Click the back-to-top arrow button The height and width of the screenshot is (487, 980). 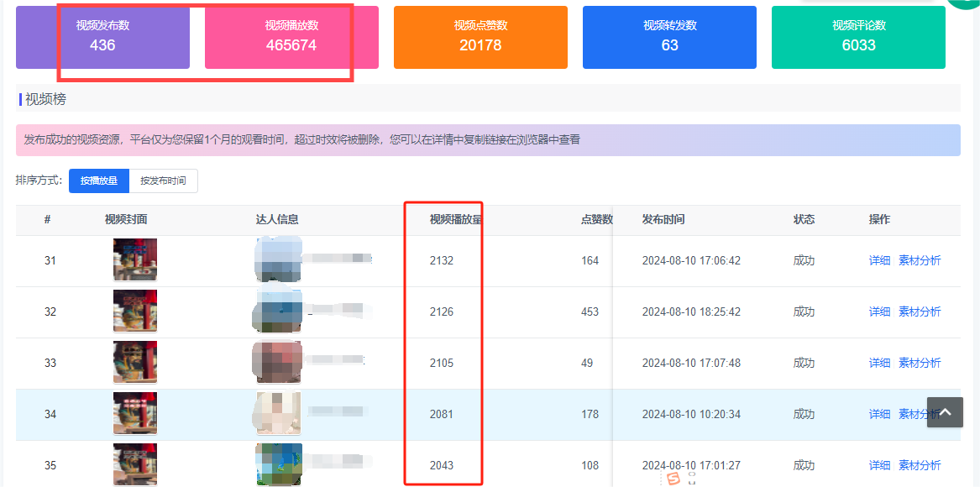[x=945, y=412]
